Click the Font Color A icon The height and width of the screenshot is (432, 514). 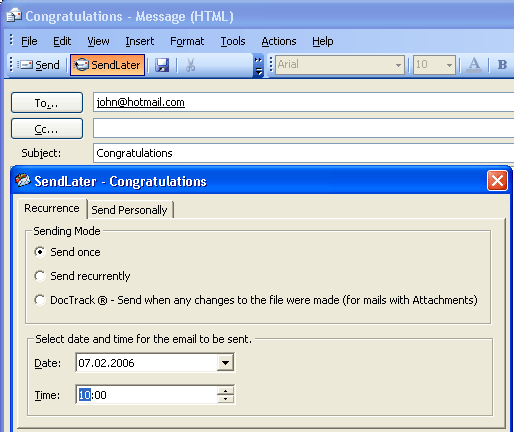(474, 65)
